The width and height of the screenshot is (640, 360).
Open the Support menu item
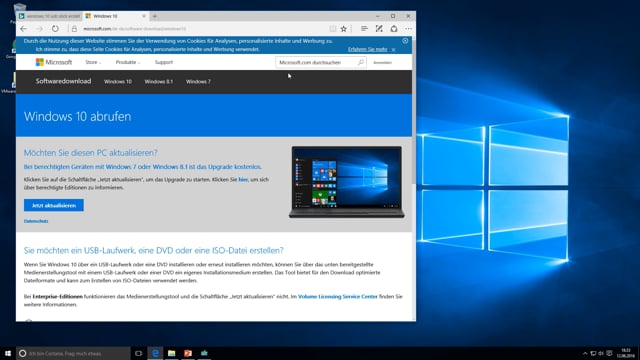[164, 62]
